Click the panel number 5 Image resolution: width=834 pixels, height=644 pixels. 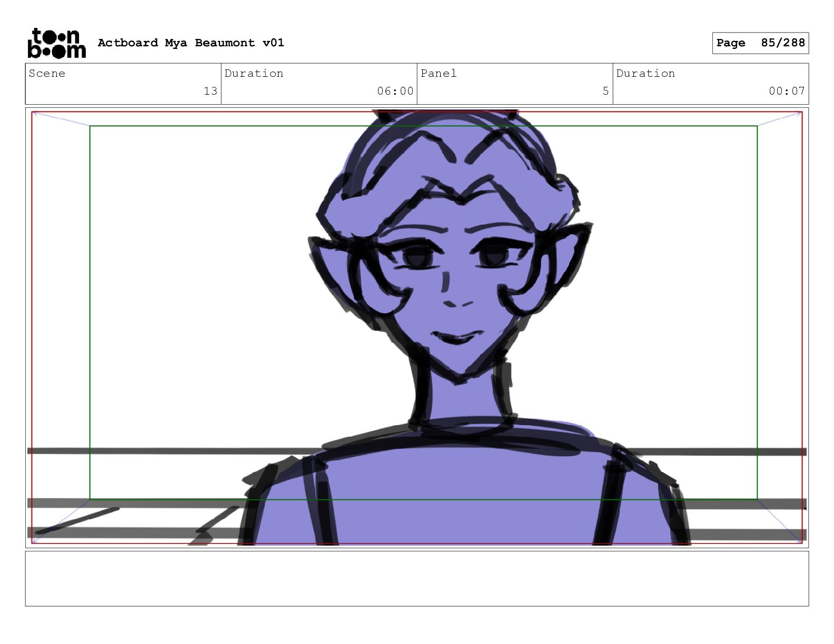(x=605, y=91)
